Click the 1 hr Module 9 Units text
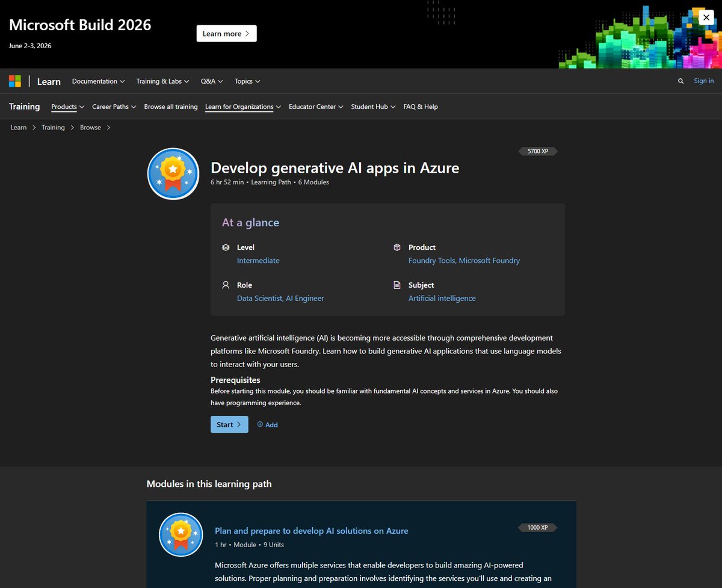This screenshot has width=722, height=588. coord(249,545)
